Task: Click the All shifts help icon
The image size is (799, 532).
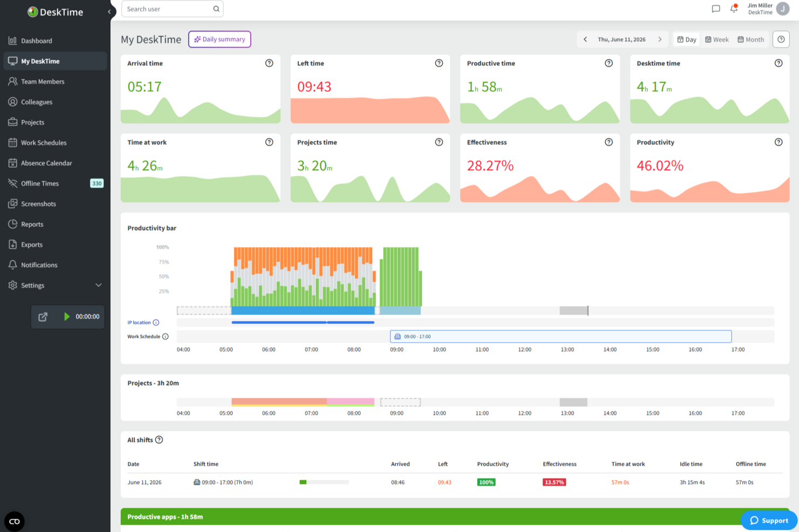Action: (x=159, y=440)
